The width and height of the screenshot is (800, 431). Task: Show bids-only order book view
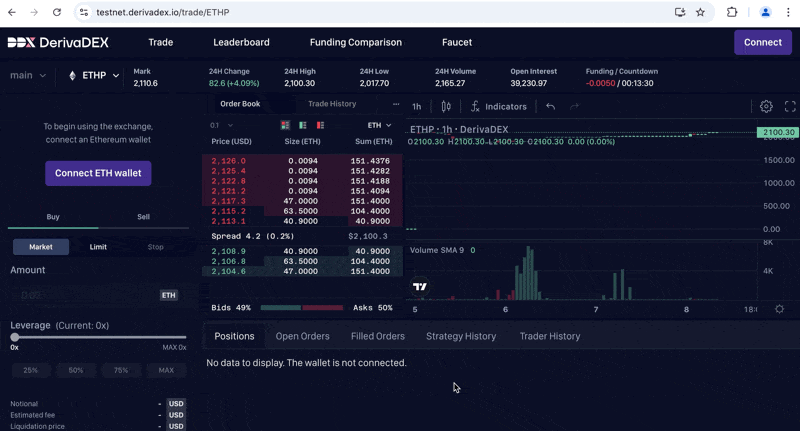coord(303,125)
